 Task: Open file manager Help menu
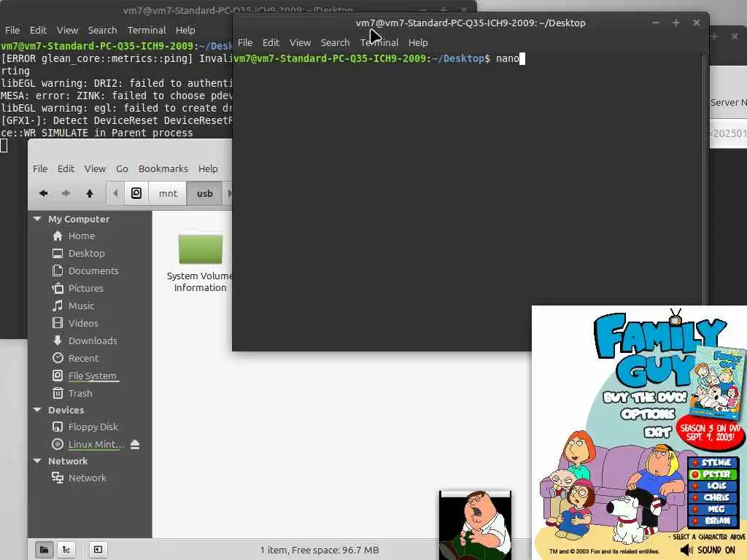[208, 168]
